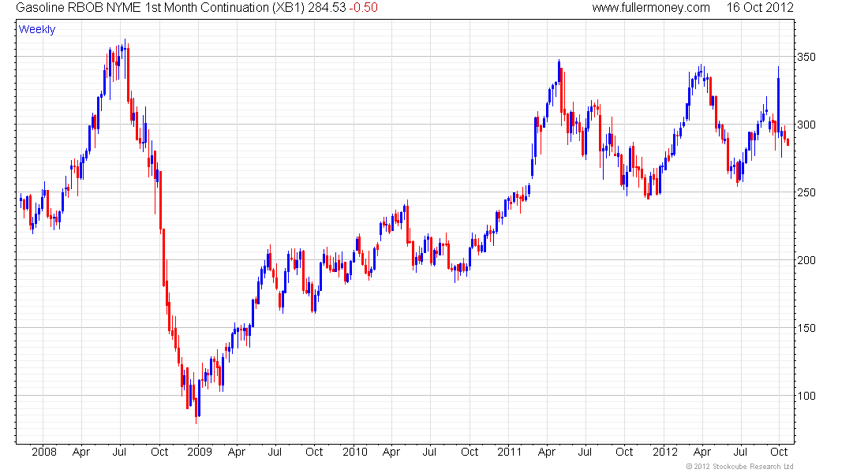The width and height of the screenshot is (868, 473).
Task: Click the last red candlestick at the October 2012 end
Action: (788, 142)
